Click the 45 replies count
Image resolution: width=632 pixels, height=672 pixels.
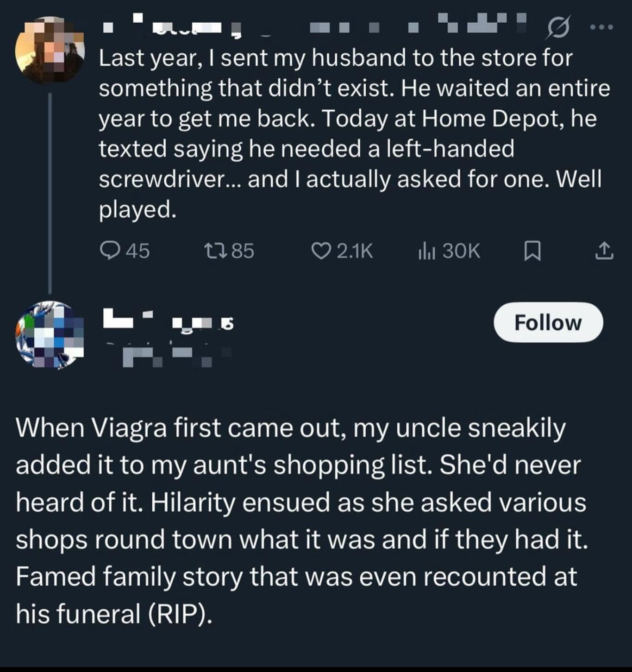pyautogui.click(x=138, y=251)
